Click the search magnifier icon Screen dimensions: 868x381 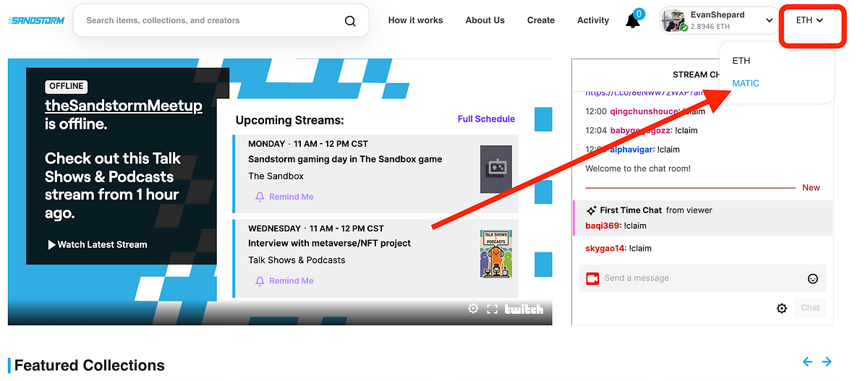point(350,21)
